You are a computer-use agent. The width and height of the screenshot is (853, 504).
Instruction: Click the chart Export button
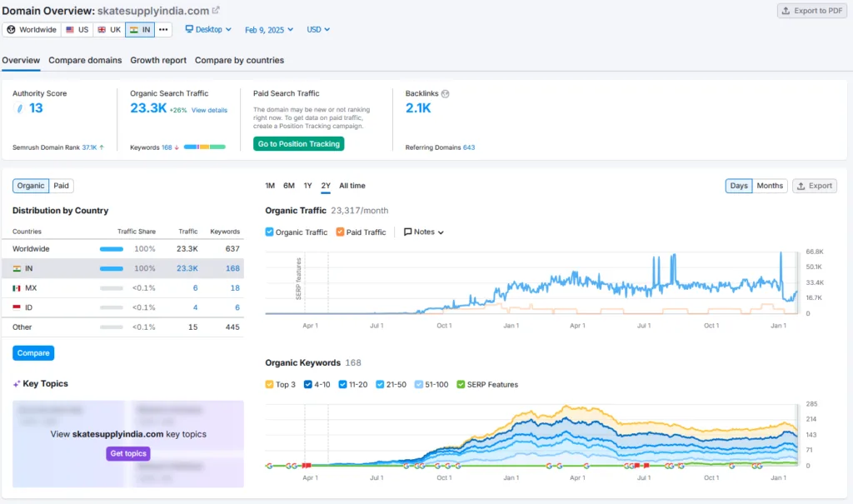[x=815, y=186]
